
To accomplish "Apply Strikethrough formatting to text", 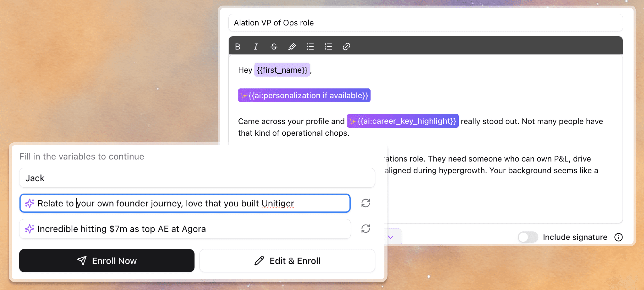I will tap(274, 47).
